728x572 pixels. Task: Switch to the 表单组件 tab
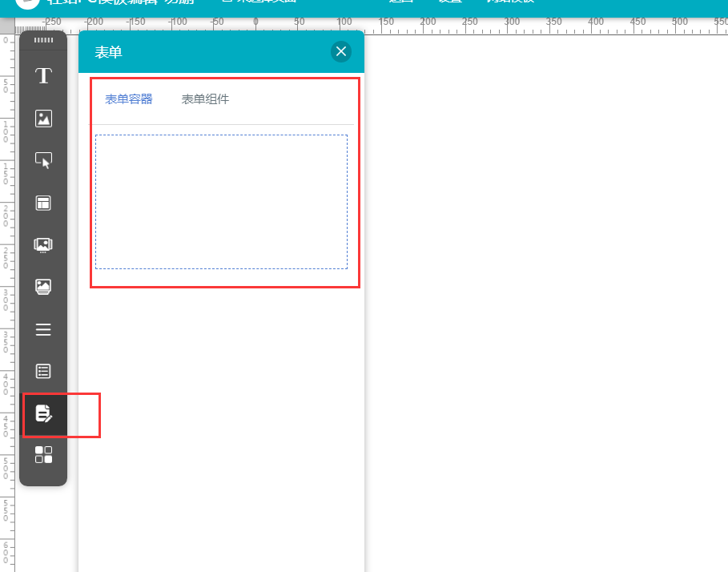click(x=205, y=99)
